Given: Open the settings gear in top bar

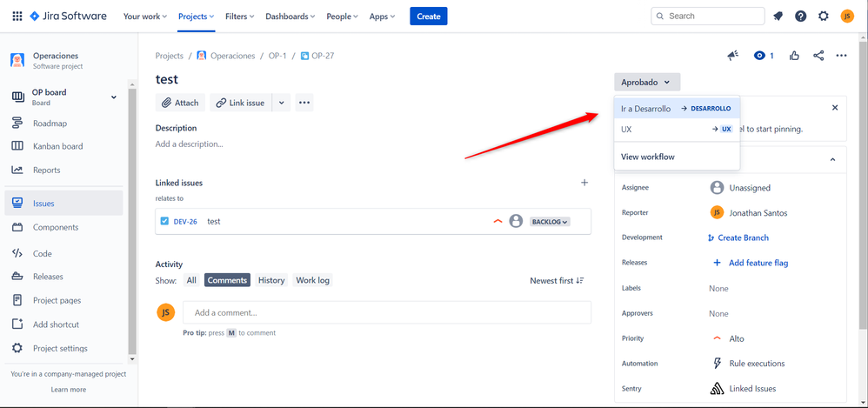Looking at the screenshot, I should click(824, 16).
